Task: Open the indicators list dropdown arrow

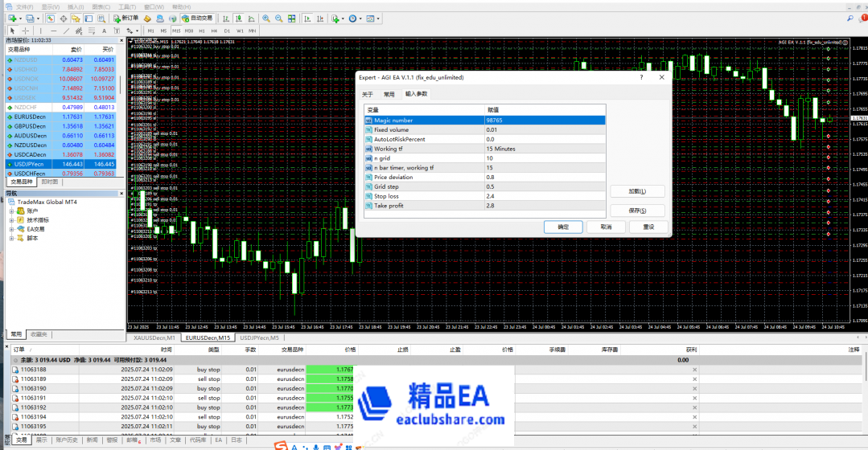Action: (x=343, y=18)
